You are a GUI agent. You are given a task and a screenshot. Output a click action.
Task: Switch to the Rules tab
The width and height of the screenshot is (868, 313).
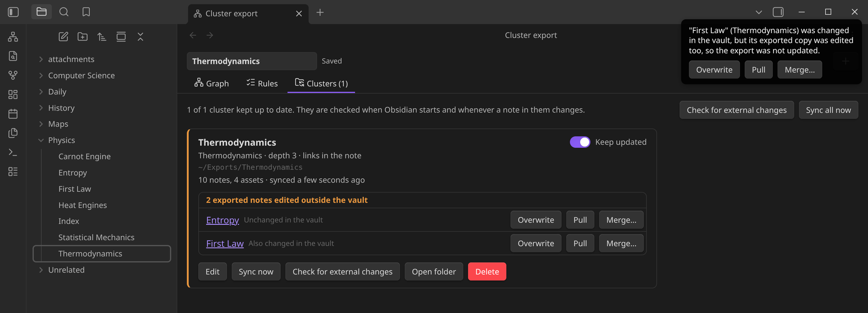(262, 83)
